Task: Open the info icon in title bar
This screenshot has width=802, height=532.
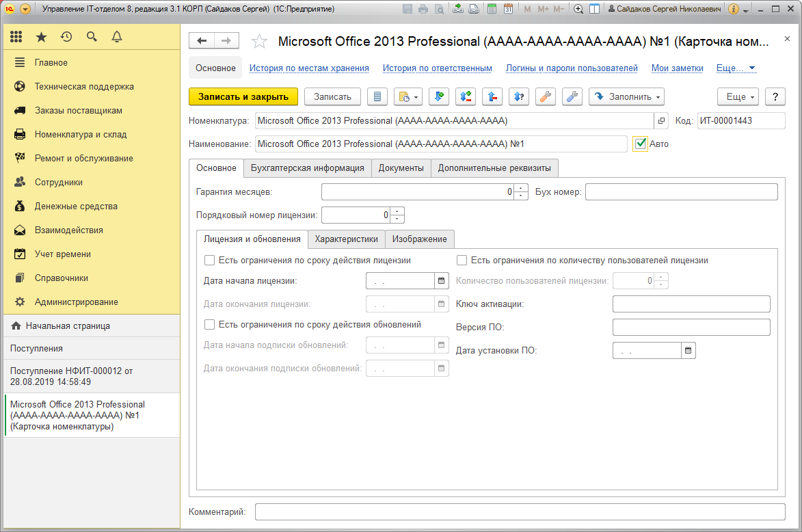Action: pos(734,9)
